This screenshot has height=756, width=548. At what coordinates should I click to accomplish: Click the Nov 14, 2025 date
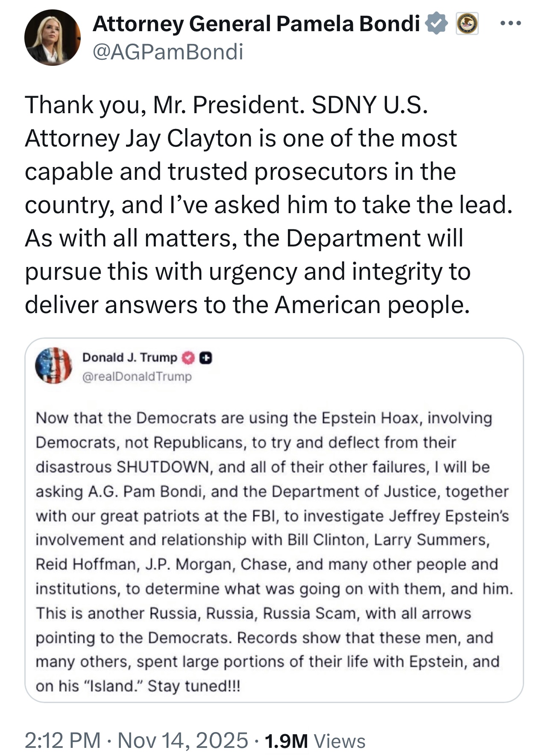pos(183,740)
